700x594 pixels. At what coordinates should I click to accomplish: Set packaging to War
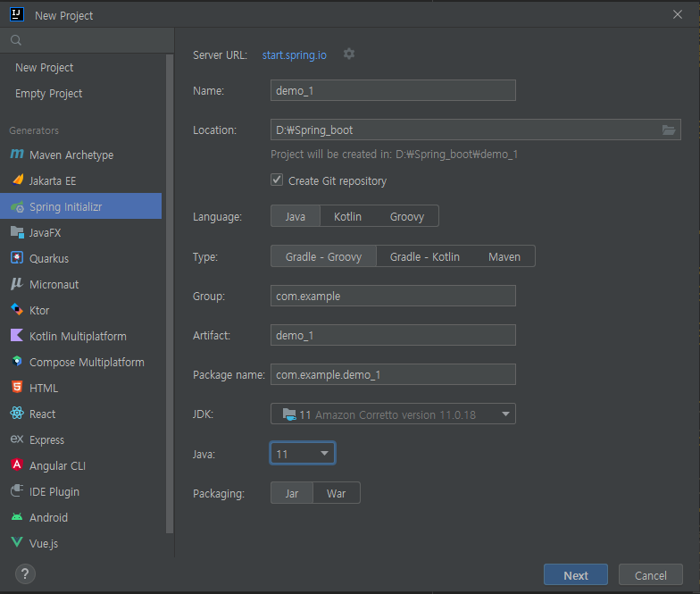[x=336, y=493]
